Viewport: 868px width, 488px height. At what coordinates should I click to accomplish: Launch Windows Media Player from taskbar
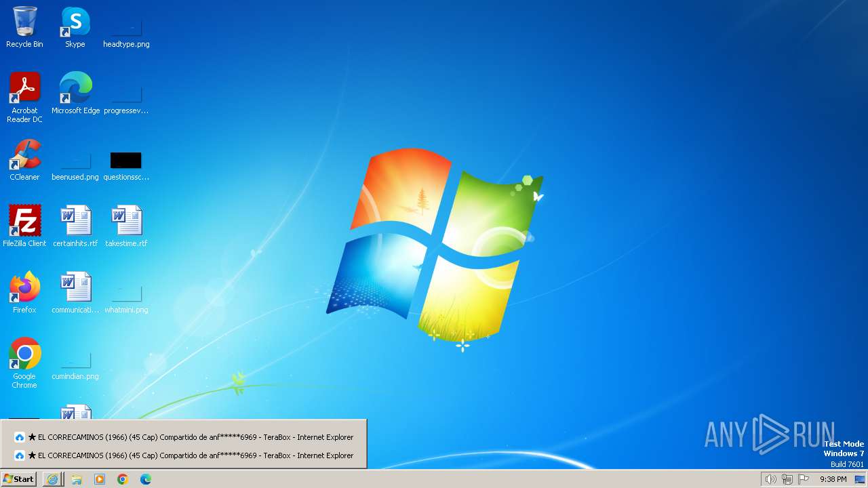[x=100, y=479]
